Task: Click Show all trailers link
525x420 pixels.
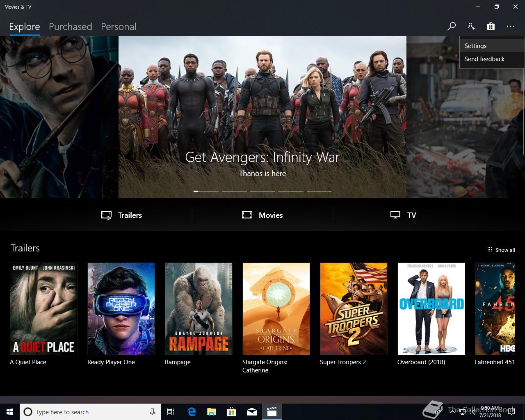Action: [501, 250]
